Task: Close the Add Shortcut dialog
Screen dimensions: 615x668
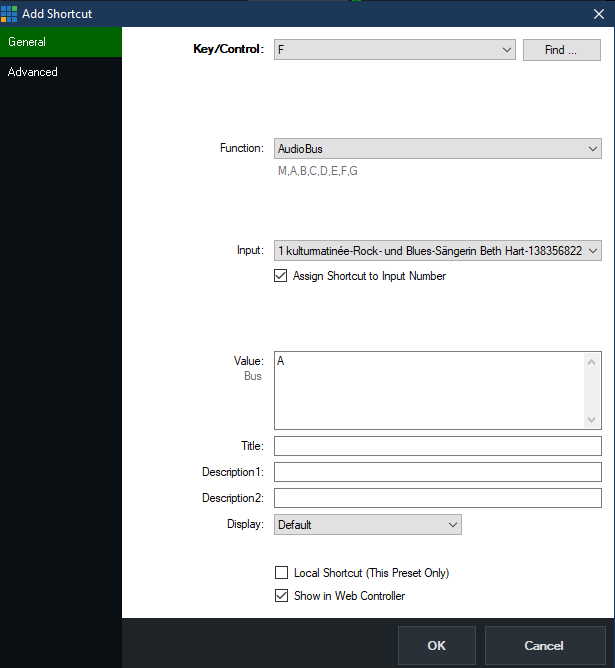Action: (597, 14)
